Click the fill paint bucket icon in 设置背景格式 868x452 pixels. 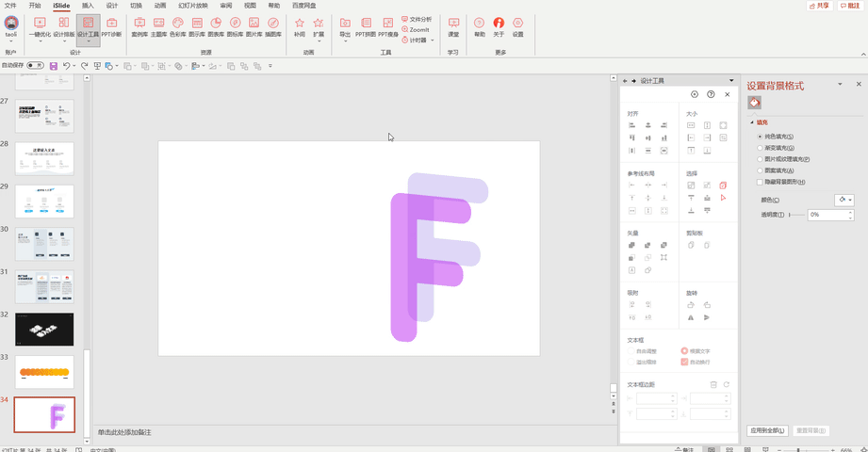pos(754,103)
